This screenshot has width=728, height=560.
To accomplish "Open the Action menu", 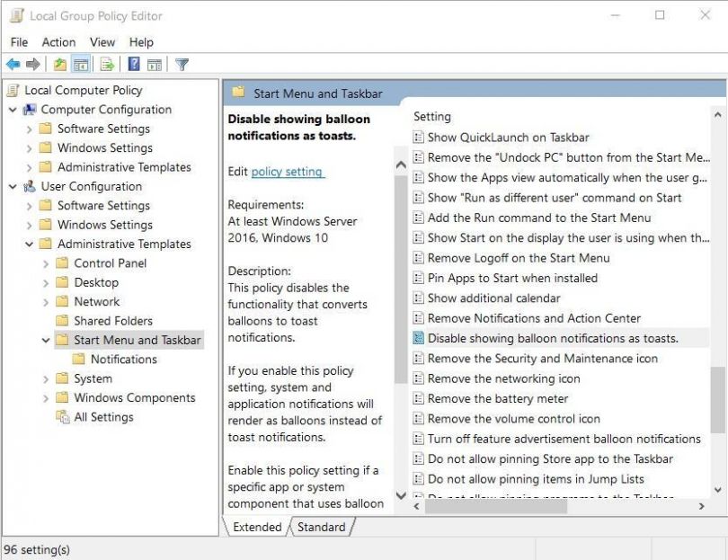I will point(58,42).
